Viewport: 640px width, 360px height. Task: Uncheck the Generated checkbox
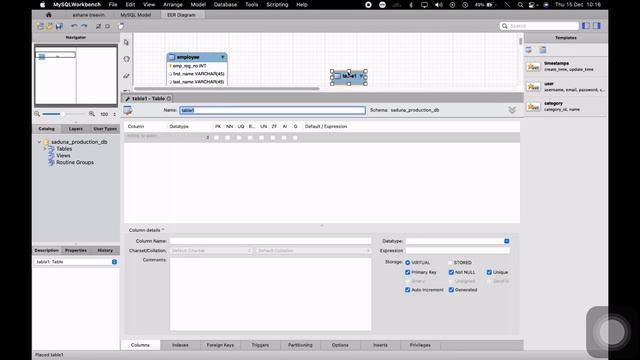[451, 290]
